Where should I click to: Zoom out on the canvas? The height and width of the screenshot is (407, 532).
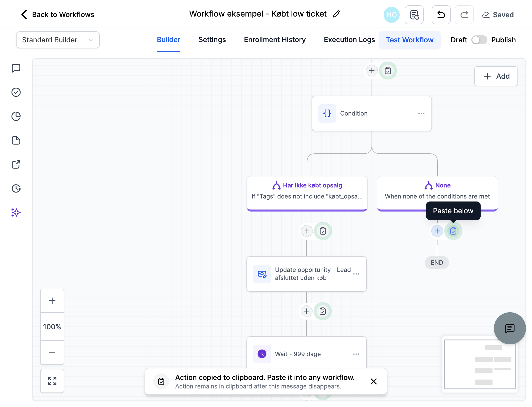pos(52,353)
